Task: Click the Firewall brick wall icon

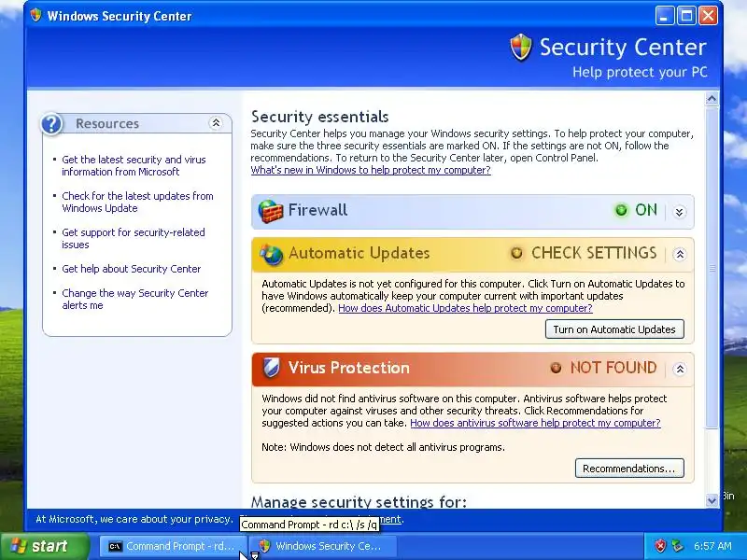Action: pos(270,211)
